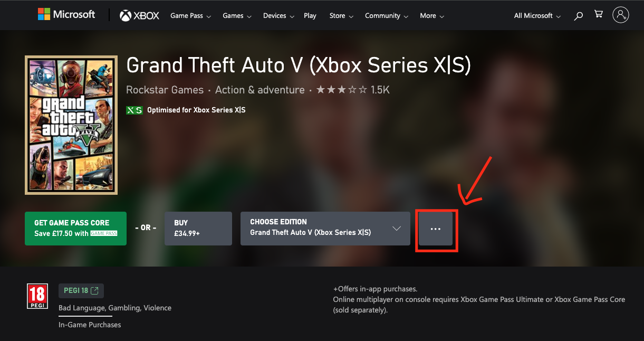Open the Community menu
The height and width of the screenshot is (341, 644).
click(x=386, y=16)
